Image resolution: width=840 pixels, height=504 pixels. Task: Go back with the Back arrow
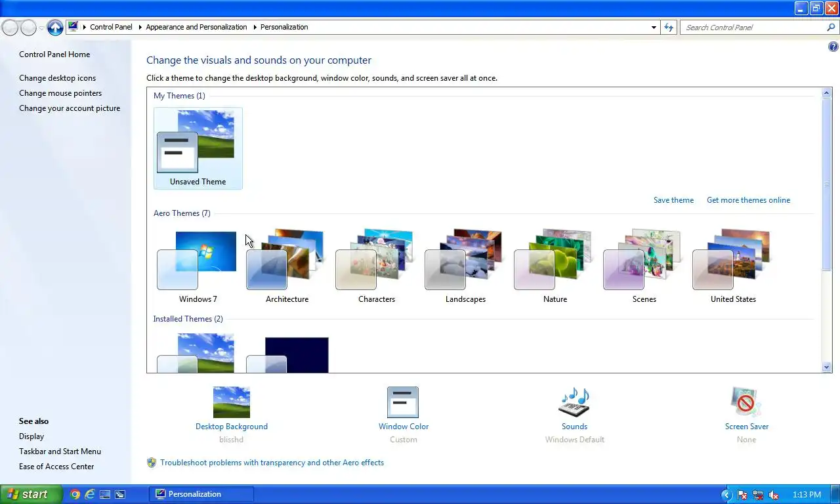(x=10, y=28)
